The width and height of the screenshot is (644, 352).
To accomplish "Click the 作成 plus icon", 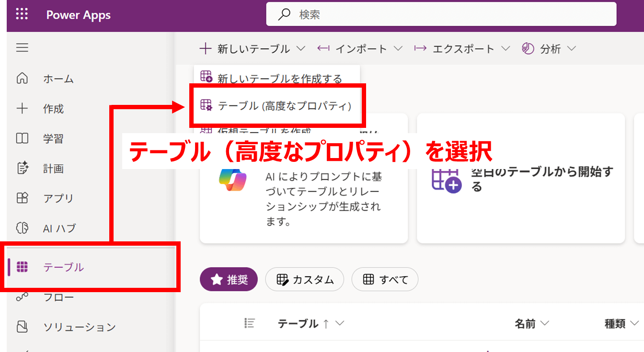I will click(22, 109).
